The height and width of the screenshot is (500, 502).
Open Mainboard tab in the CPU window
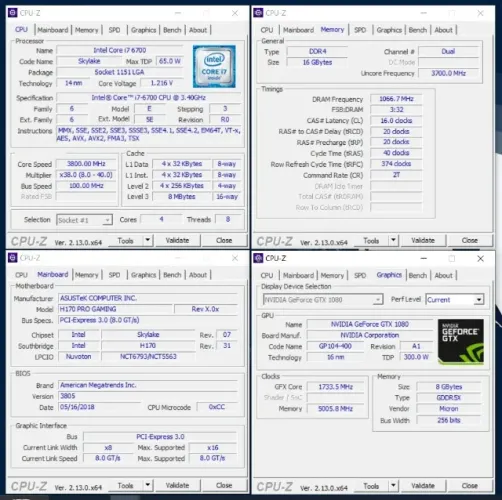click(x=53, y=30)
